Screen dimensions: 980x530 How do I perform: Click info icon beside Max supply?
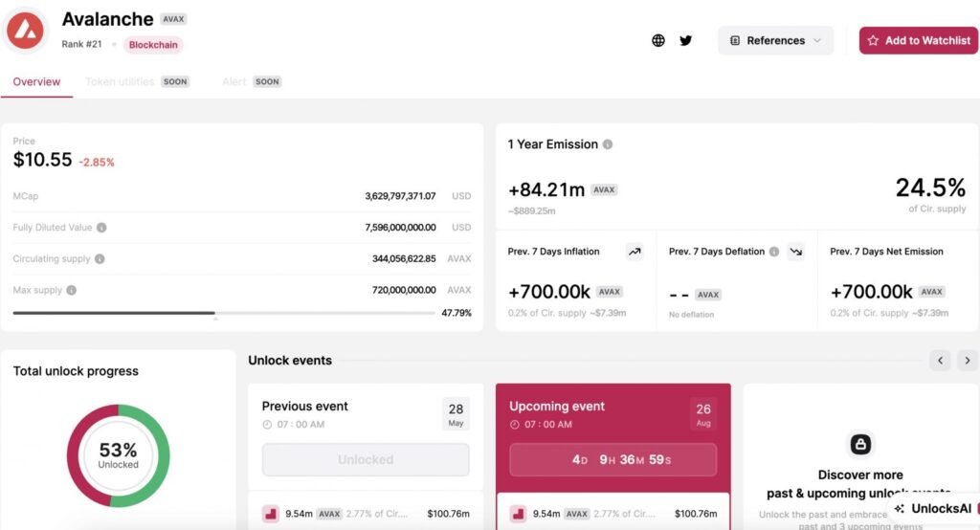(72, 290)
